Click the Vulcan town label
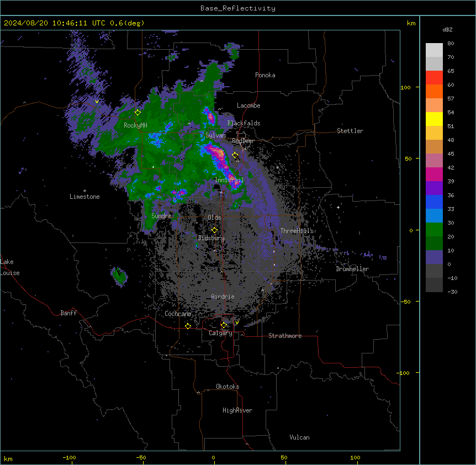 point(300,437)
